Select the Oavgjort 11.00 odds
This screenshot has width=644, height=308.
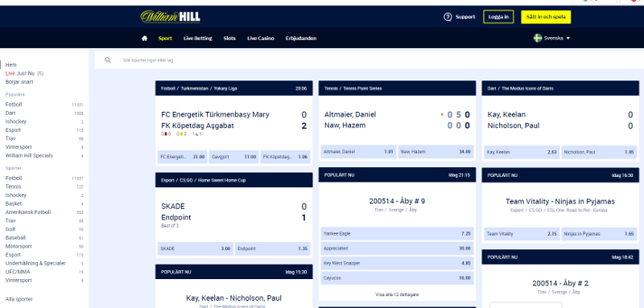233,157
